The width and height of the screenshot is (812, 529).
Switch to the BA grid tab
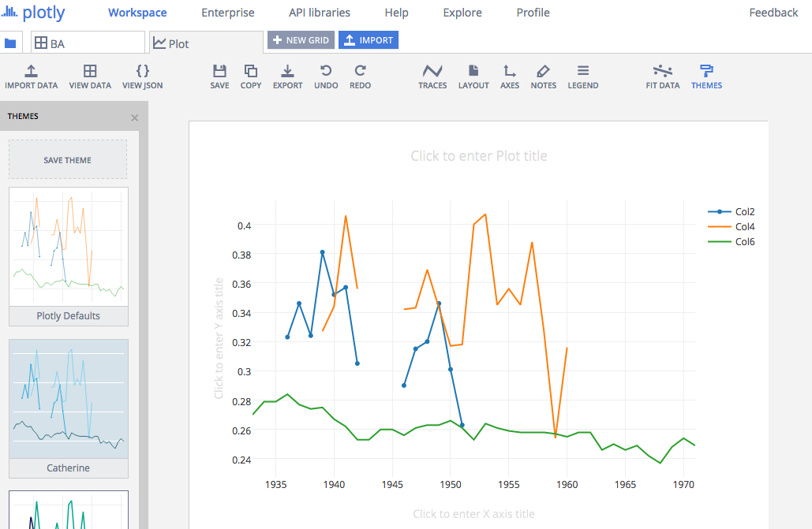click(88, 43)
